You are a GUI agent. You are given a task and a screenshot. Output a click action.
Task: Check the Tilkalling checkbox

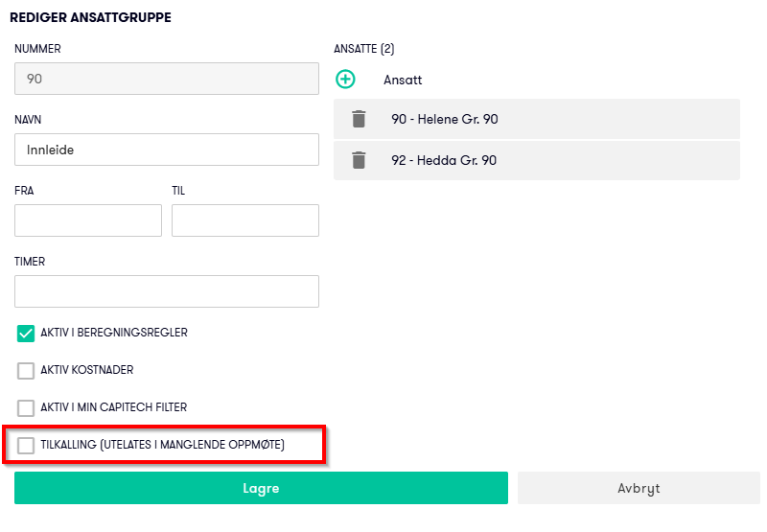point(26,445)
